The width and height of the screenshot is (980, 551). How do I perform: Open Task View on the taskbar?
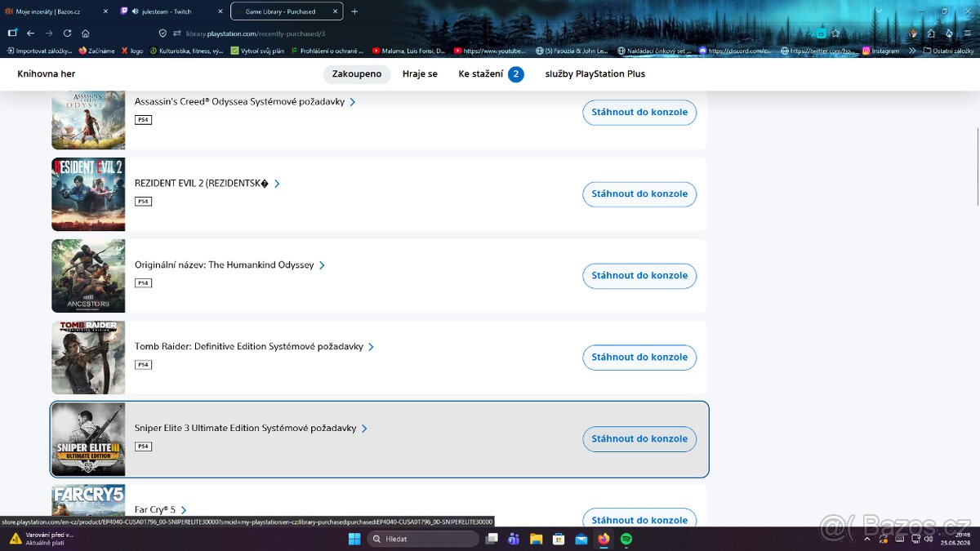[492, 539]
